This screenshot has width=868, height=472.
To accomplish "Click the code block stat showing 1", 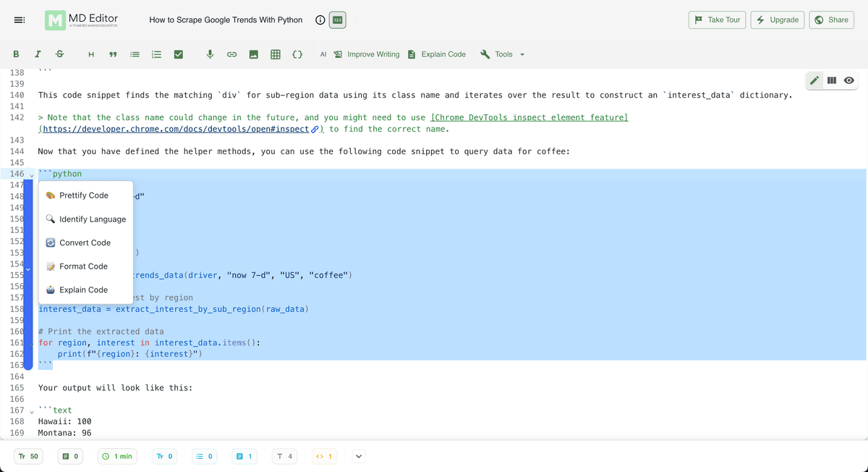I will 324,456.
